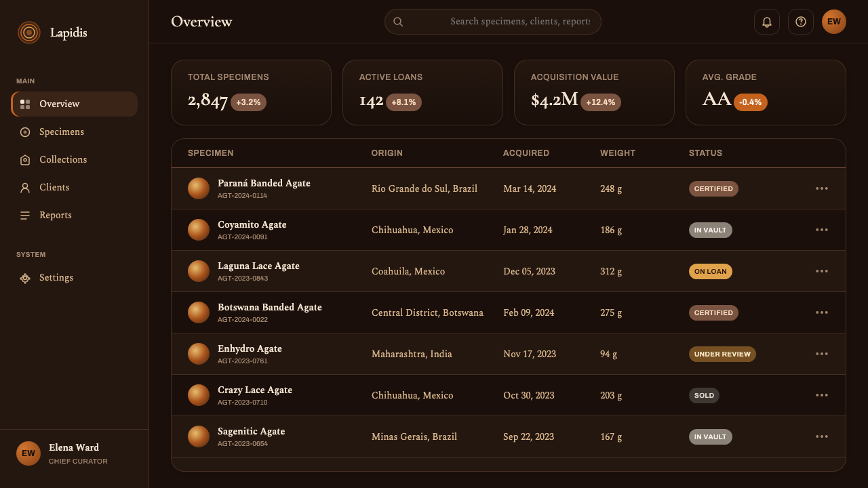Click the Active Loans stat card
This screenshot has width=868, height=488.
pos(422,93)
